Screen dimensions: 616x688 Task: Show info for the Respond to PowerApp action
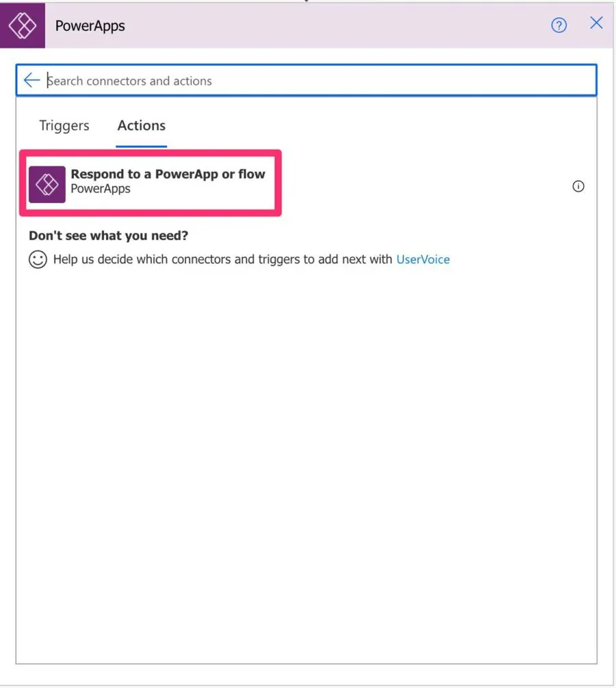578,186
